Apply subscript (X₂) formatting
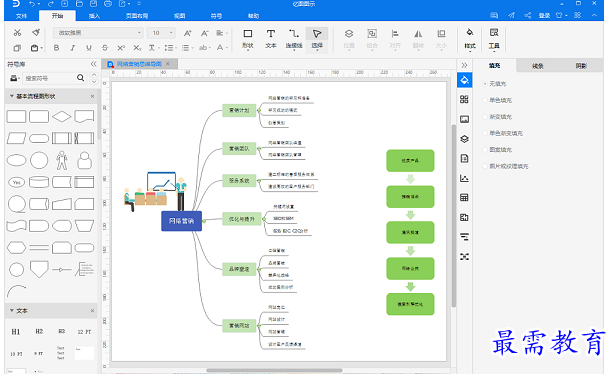The height and width of the screenshot is (374, 614). click(137, 48)
